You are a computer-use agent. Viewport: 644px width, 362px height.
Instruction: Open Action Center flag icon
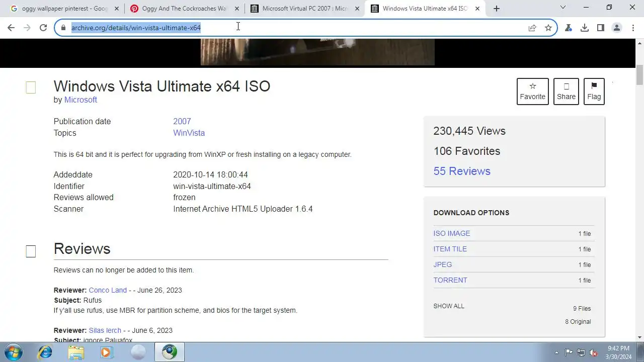click(569, 352)
